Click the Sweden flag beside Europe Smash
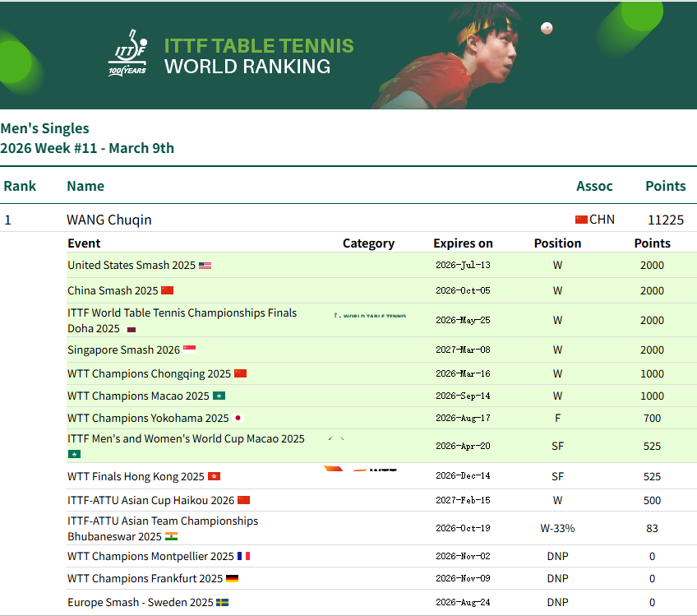Screen dimensions: 697x616 click(222, 603)
